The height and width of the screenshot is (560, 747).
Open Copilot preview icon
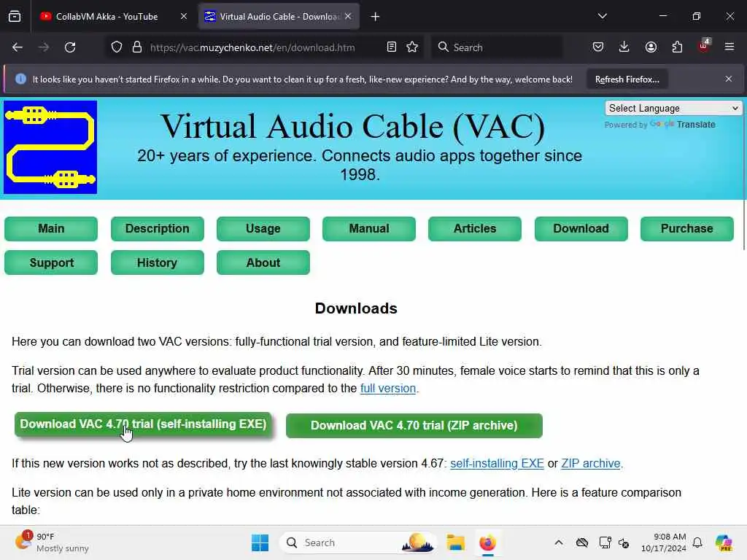(x=724, y=542)
